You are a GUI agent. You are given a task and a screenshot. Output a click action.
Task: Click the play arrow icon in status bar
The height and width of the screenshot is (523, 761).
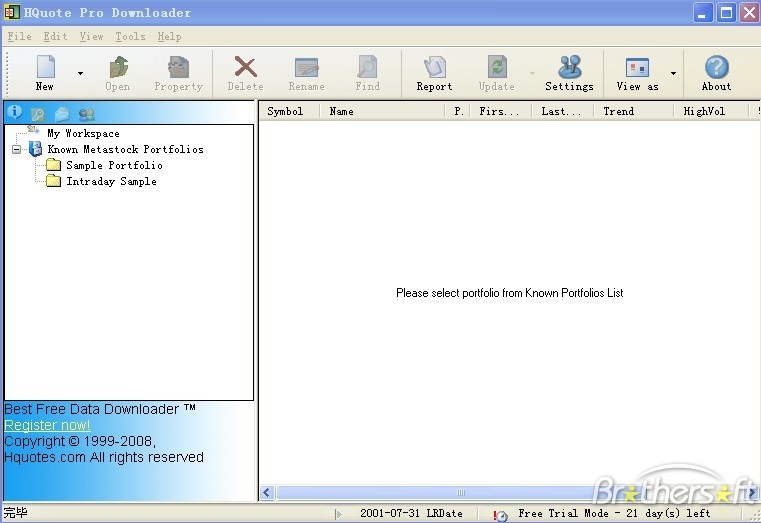(339, 514)
